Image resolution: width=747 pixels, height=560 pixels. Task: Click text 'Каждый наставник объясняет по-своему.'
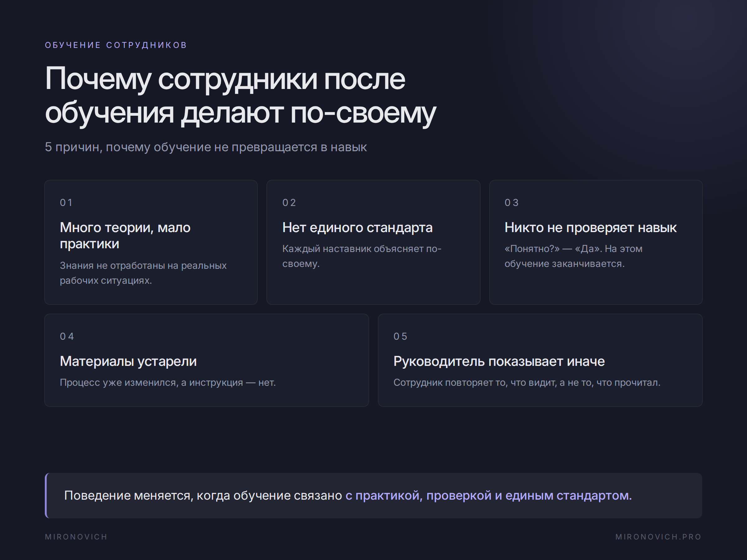(362, 256)
